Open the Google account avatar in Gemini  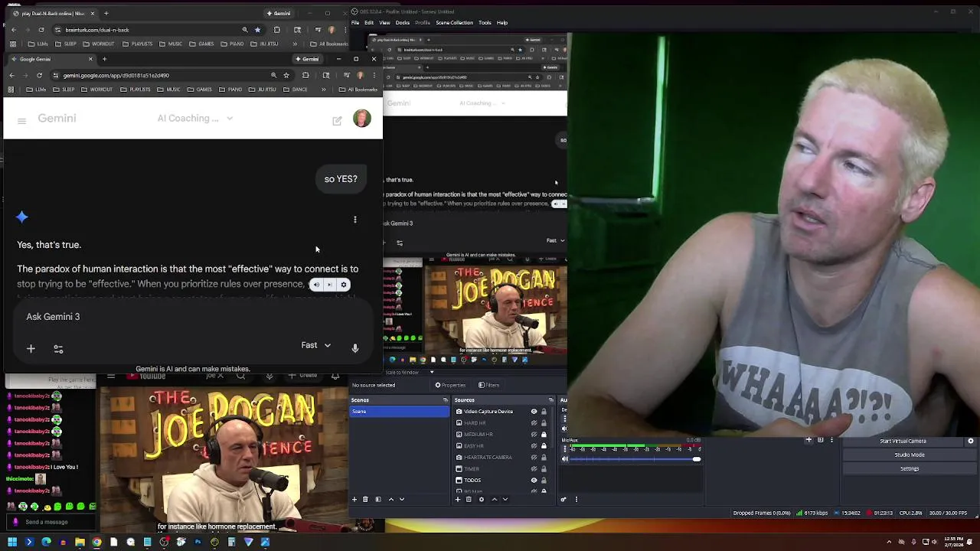tap(362, 119)
